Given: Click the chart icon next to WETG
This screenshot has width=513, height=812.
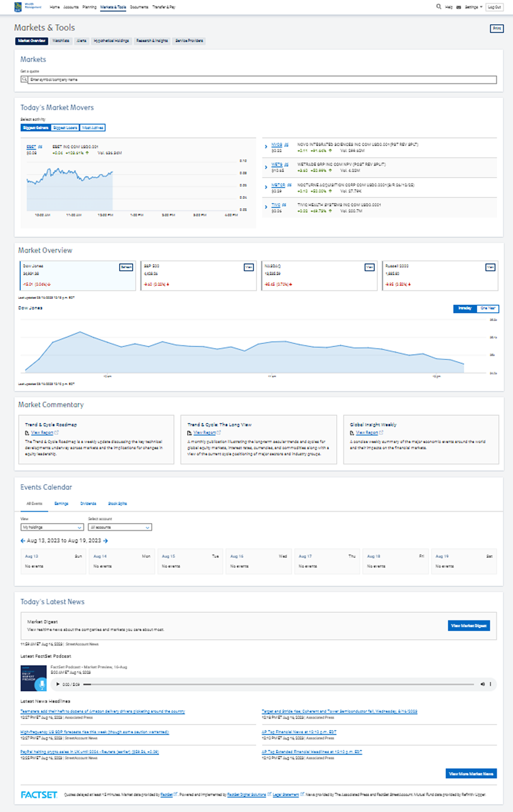Looking at the screenshot, I should coord(286,165).
